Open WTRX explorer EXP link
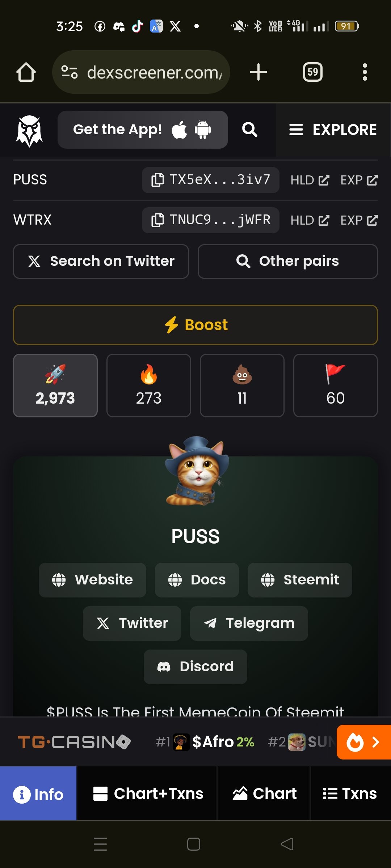 (359, 220)
